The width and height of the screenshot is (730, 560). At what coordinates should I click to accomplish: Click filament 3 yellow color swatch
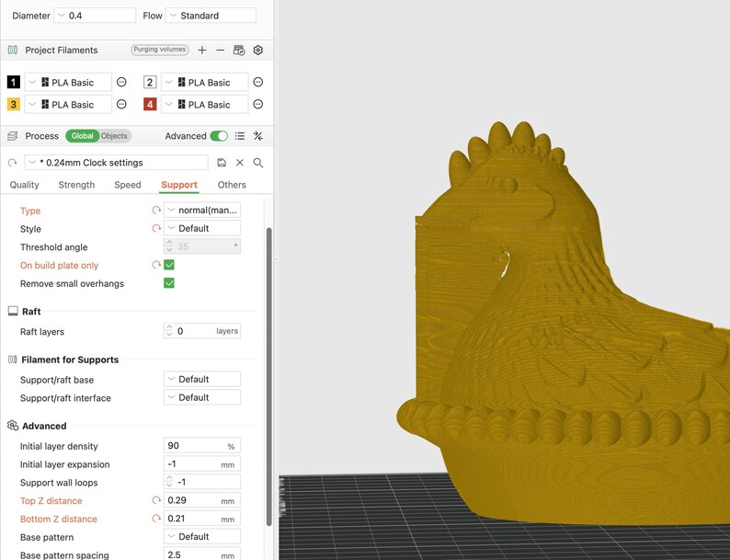pos(14,104)
